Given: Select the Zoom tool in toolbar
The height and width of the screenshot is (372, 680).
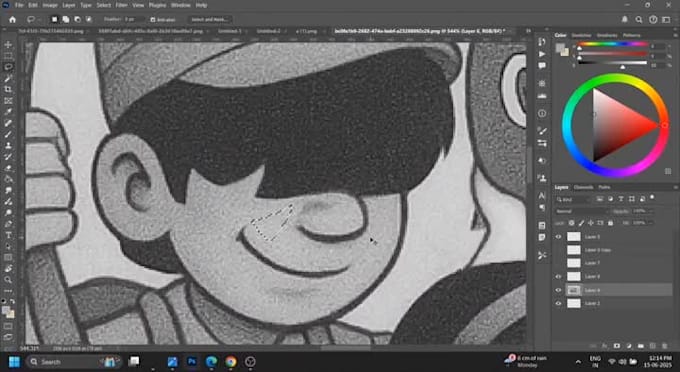Looking at the screenshot, I should coord(8,280).
